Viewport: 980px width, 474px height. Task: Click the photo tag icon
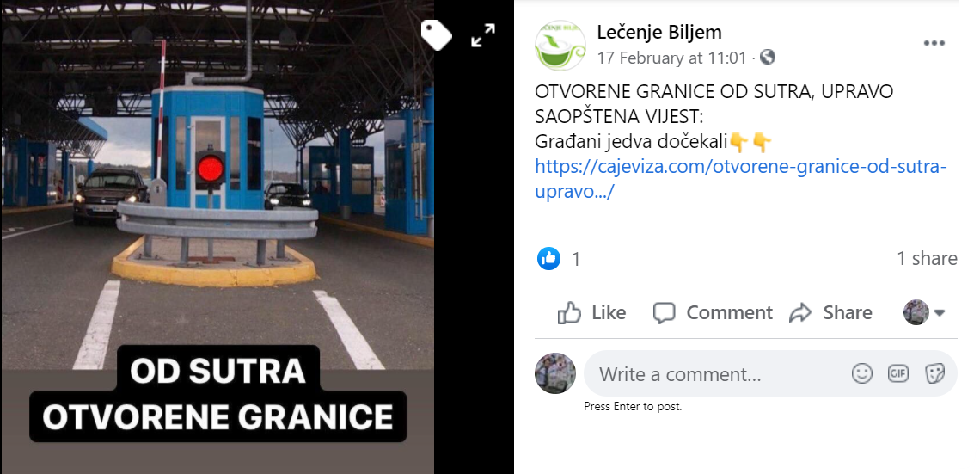(x=436, y=34)
